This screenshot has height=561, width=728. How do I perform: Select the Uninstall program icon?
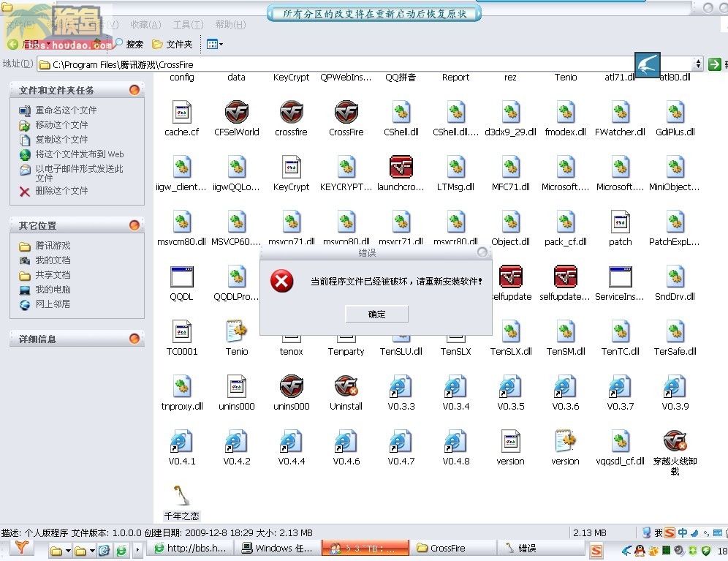click(346, 386)
